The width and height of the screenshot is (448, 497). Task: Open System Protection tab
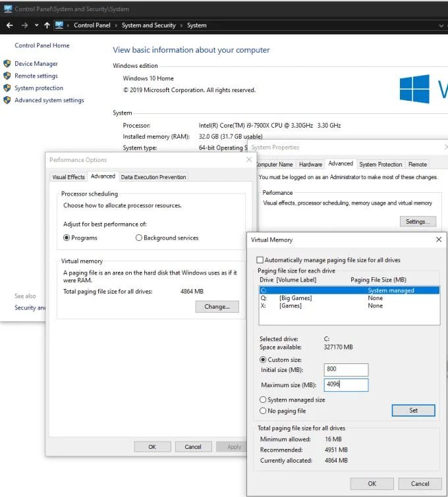(380, 165)
